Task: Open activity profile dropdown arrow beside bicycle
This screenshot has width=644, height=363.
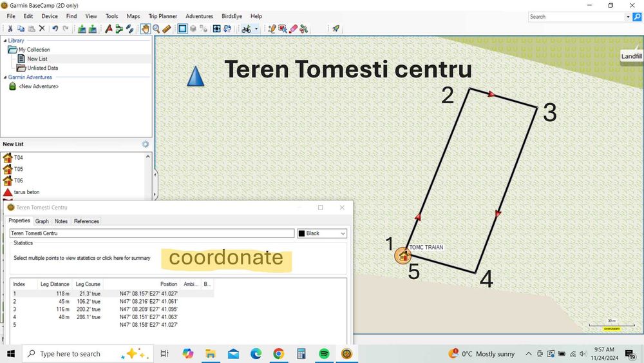Action: tap(256, 29)
